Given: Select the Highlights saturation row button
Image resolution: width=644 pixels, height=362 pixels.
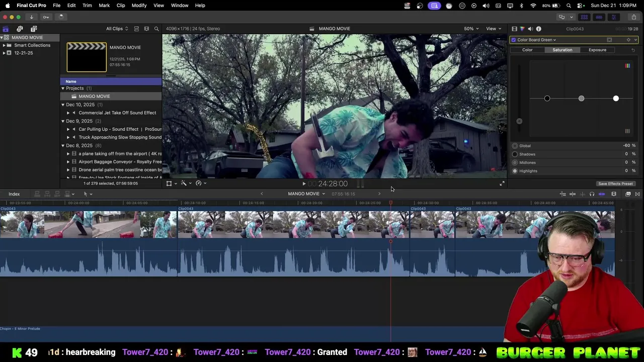Looking at the screenshot, I should [515, 171].
